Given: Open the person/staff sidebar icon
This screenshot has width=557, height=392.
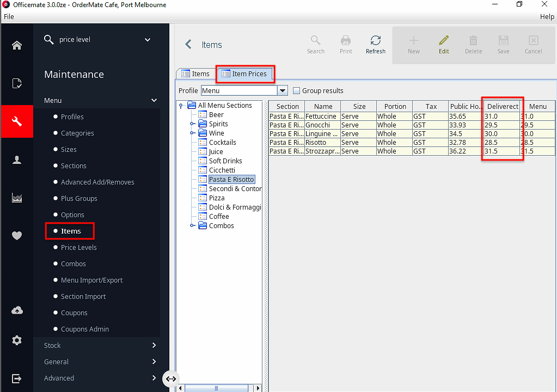Looking at the screenshot, I should 17,160.
